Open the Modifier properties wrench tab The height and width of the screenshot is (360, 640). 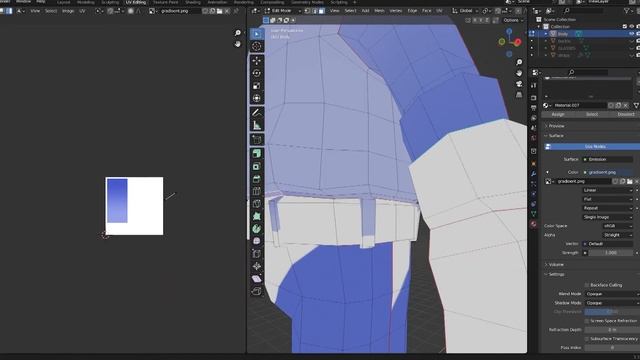click(x=533, y=174)
